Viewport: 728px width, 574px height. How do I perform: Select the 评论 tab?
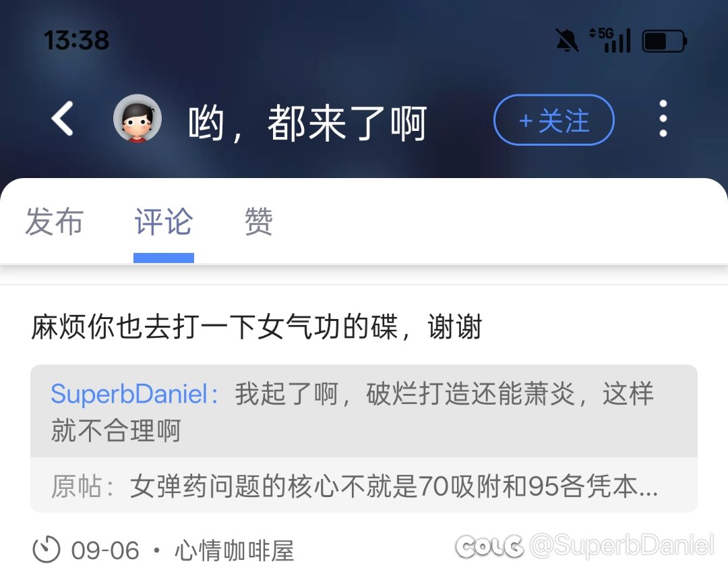pyautogui.click(x=163, y=221)
